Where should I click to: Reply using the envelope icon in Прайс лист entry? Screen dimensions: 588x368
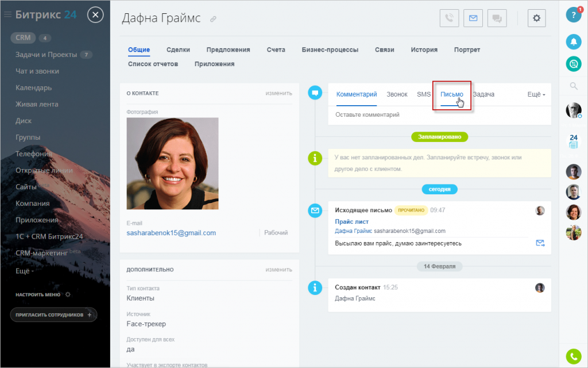[x=540, y=243]
